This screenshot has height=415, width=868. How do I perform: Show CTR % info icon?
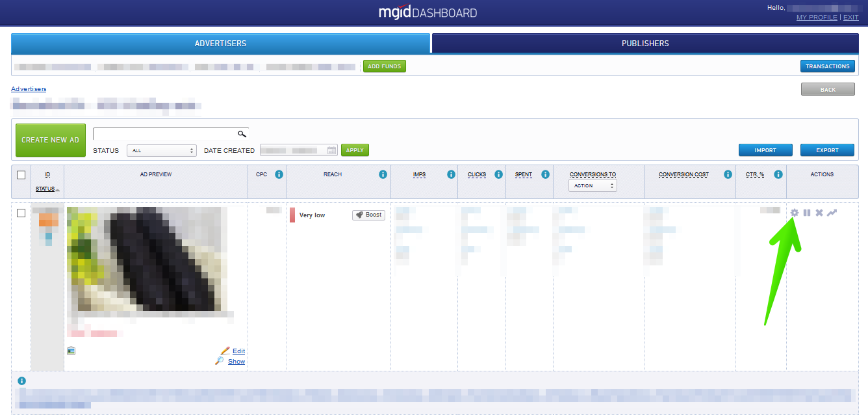[x=778, y=174]
